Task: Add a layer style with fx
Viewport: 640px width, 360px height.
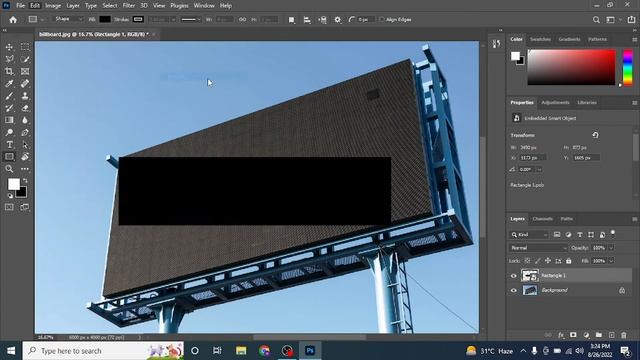Action: point(561,335)
